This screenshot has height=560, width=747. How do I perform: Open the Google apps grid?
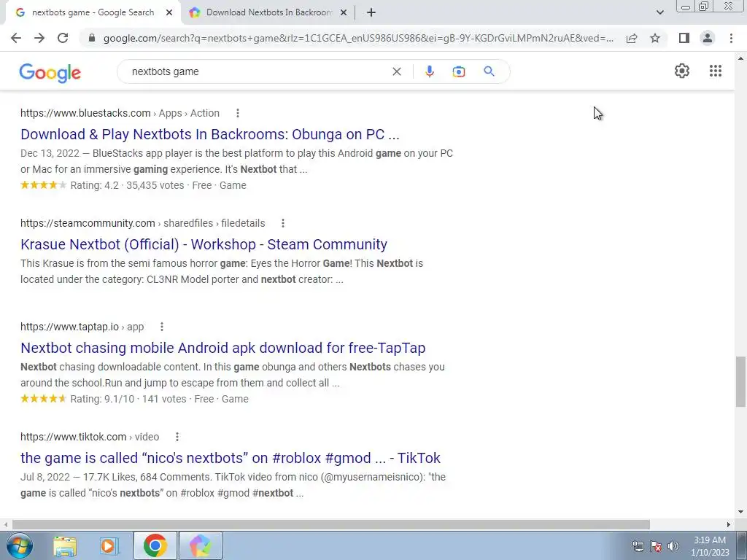pos(715,71)
